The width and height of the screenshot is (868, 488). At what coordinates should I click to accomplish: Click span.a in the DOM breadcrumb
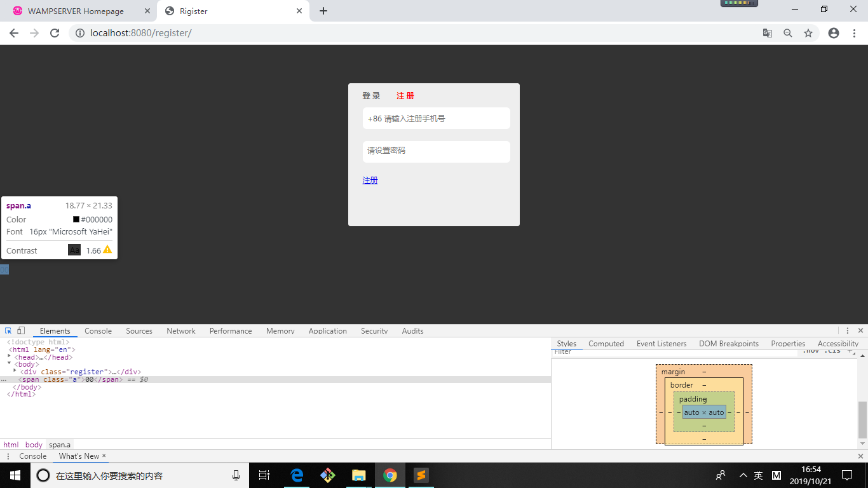click(60, 445)
